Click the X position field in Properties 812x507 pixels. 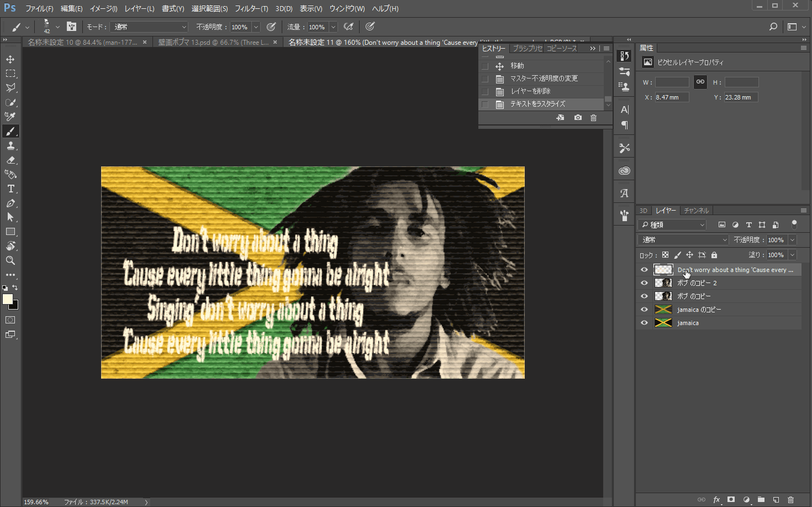coord(672,97)
